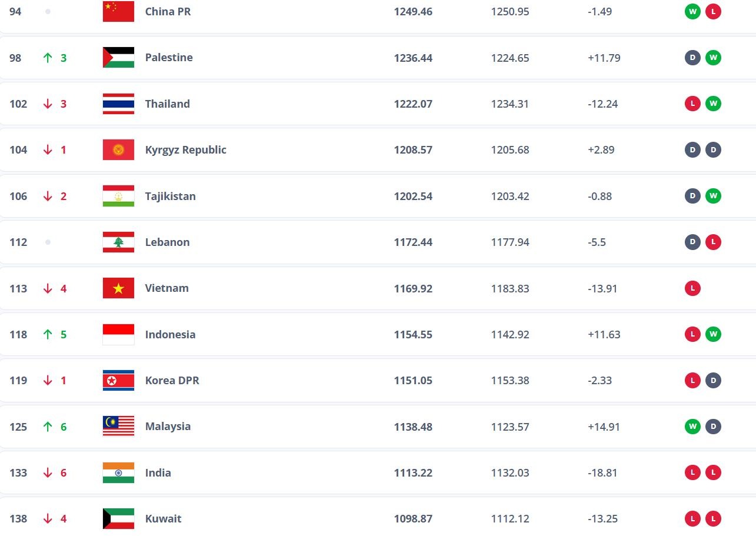756x536 pixels.
Task: Click the Indonesia flag icon
Action: 118,334
